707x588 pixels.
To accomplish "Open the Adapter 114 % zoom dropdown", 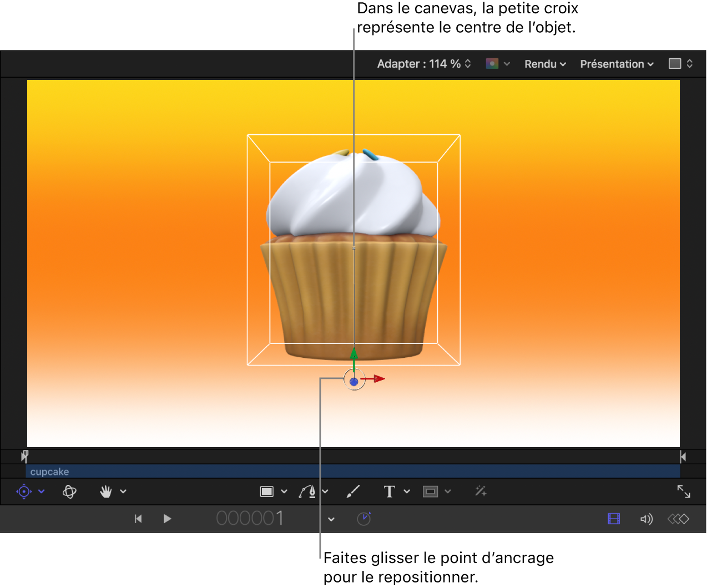I will [x=424, y=64].
